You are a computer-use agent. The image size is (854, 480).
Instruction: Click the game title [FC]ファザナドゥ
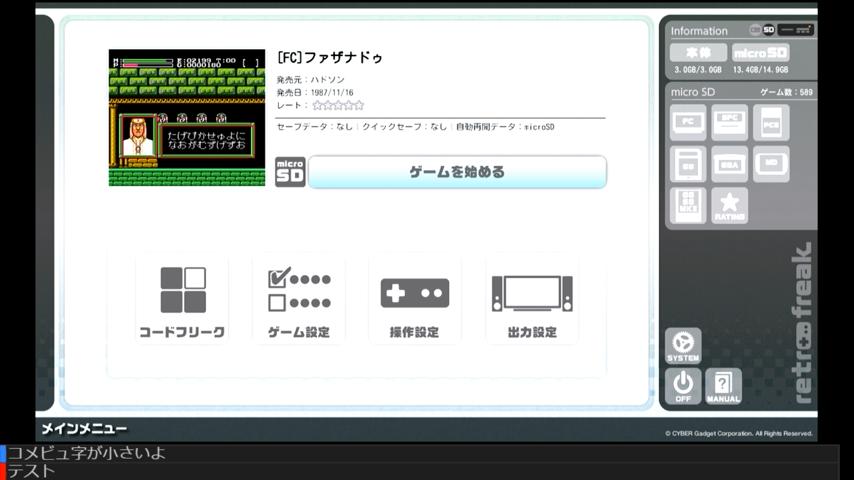(330, 57)
